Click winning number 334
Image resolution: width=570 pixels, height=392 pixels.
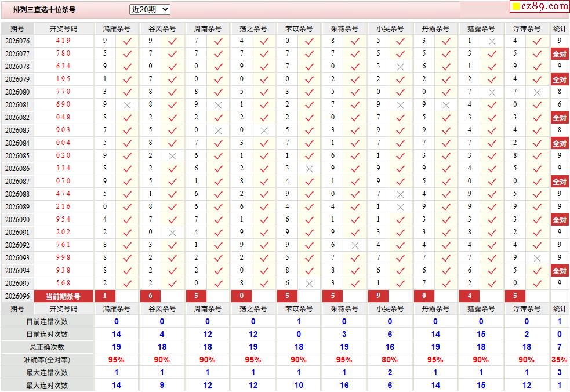63,168
